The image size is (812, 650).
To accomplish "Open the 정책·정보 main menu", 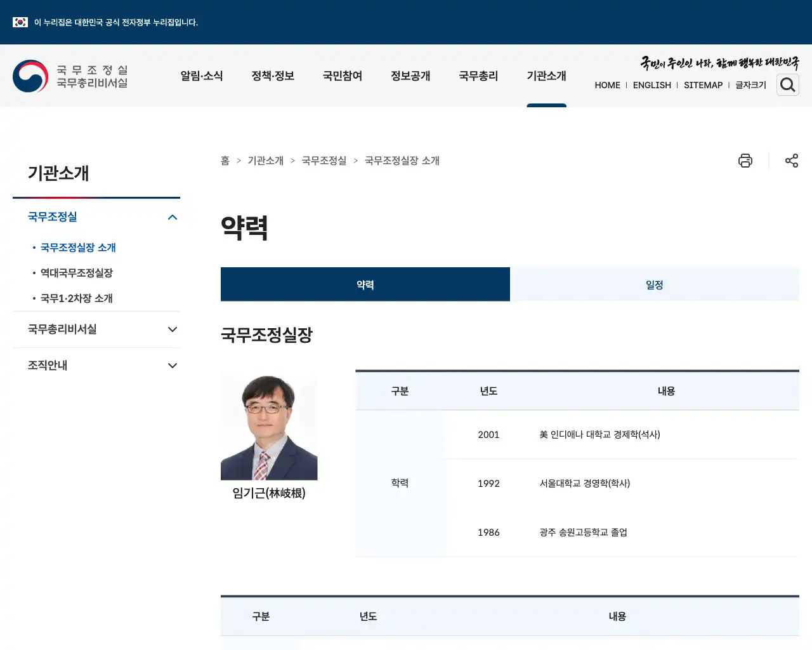I will click(273, 76).
